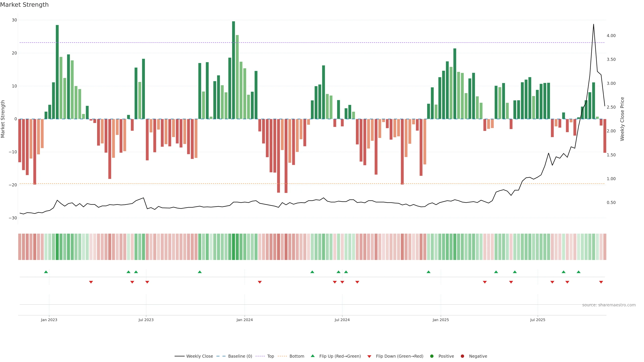
Task: Click the darkest green heatmap cell near Jan 2023
Action: tap(57, 247)
